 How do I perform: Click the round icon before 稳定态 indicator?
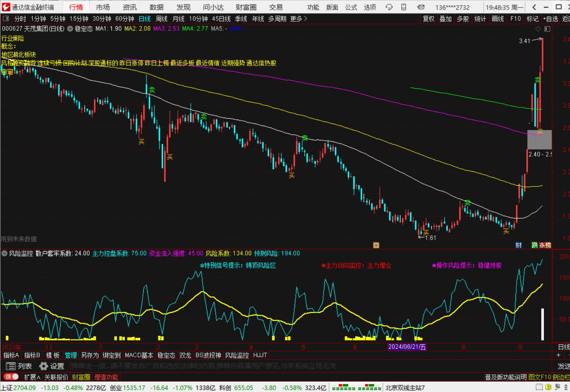click(x=70, y=29)
